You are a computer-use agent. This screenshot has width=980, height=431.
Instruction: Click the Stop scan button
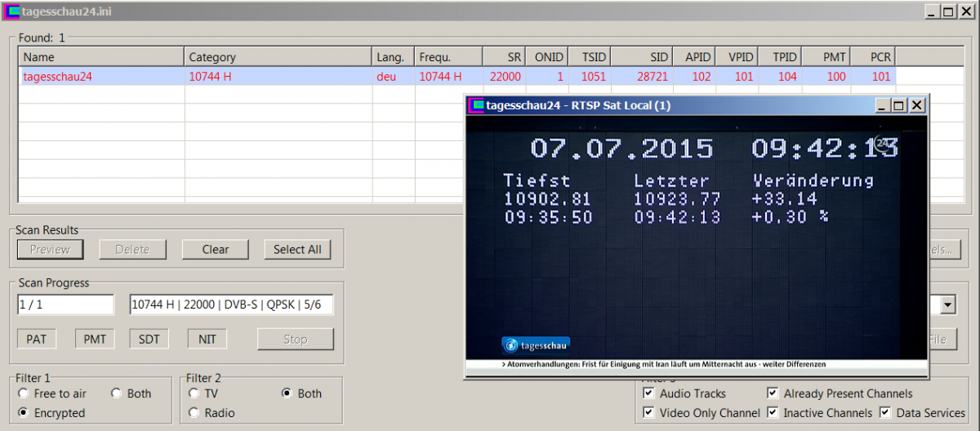pos(296,339)
